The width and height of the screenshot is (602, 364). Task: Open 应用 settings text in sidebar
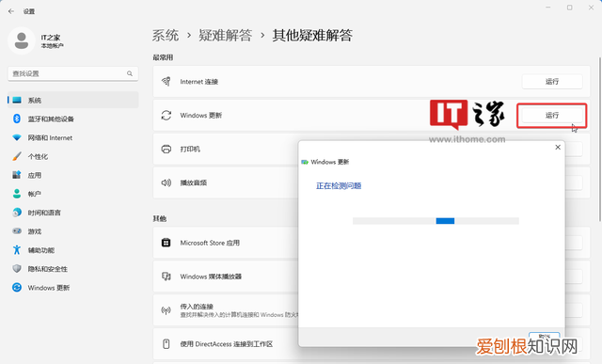point(35,175)
